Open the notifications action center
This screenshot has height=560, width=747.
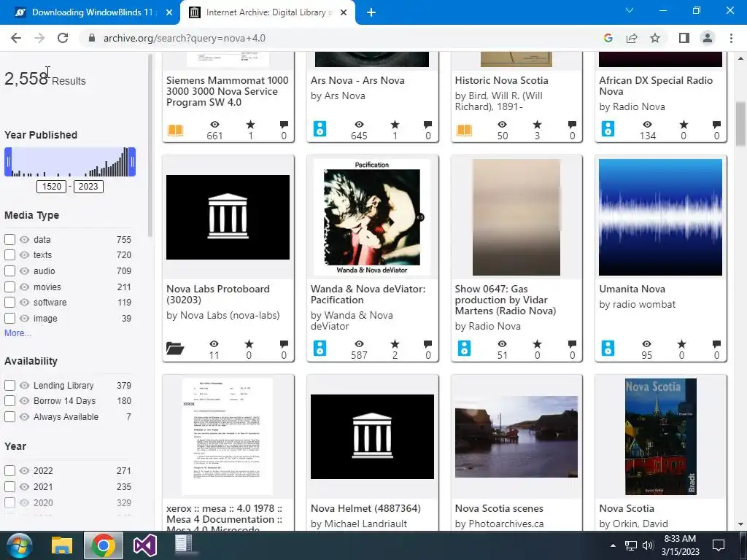(x=719, y=545)
